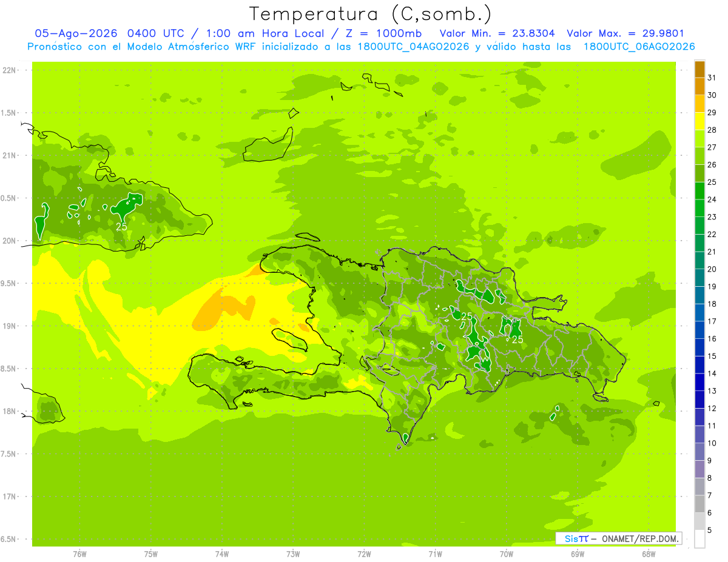
Task: Click the legend swatch between 19 and 20
Action: 699,278
